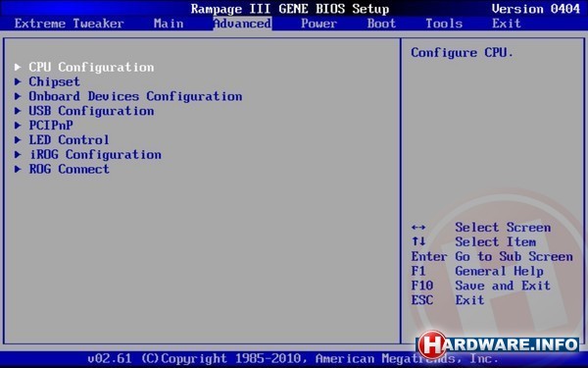Click the arrow before LED Control

click(x=18, y=139)
